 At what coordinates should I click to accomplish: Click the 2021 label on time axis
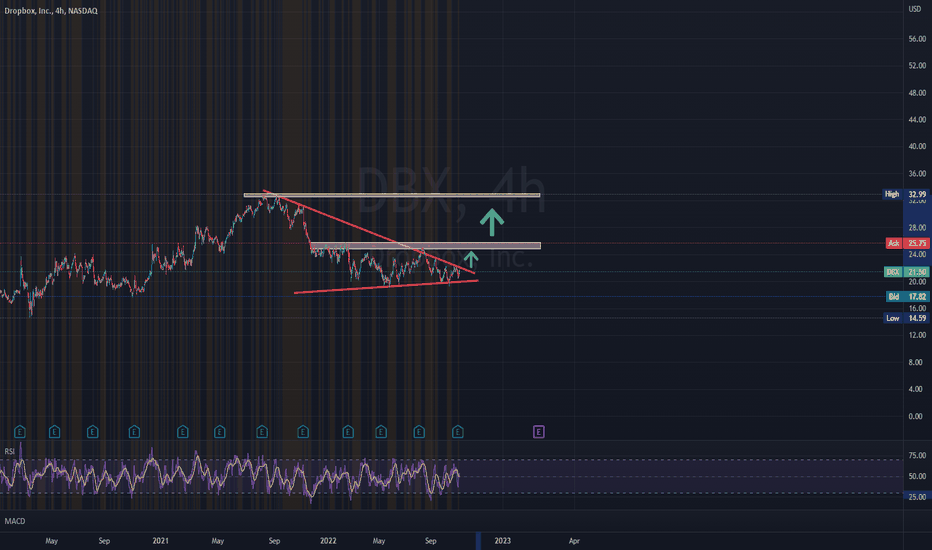[160, 540]
